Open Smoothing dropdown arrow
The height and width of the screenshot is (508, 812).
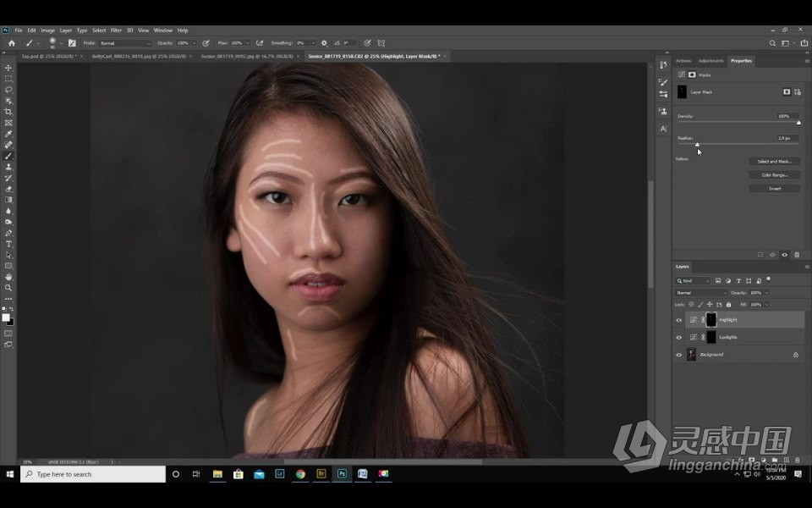(313, 43)
